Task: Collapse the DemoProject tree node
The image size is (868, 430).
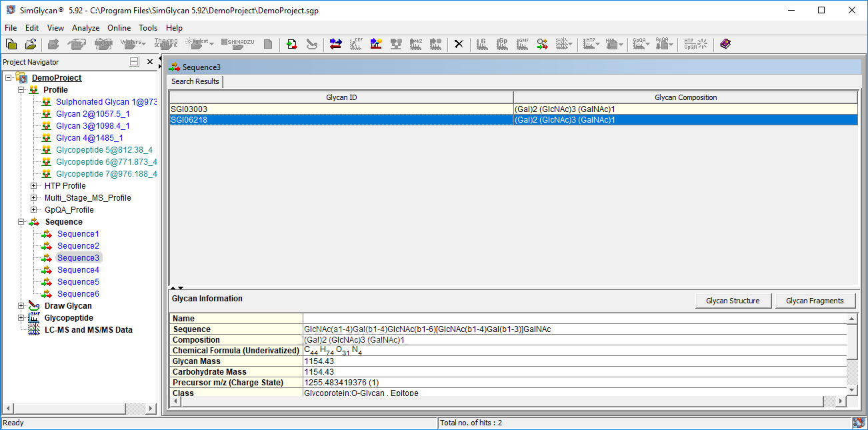Action: (8, 78)
